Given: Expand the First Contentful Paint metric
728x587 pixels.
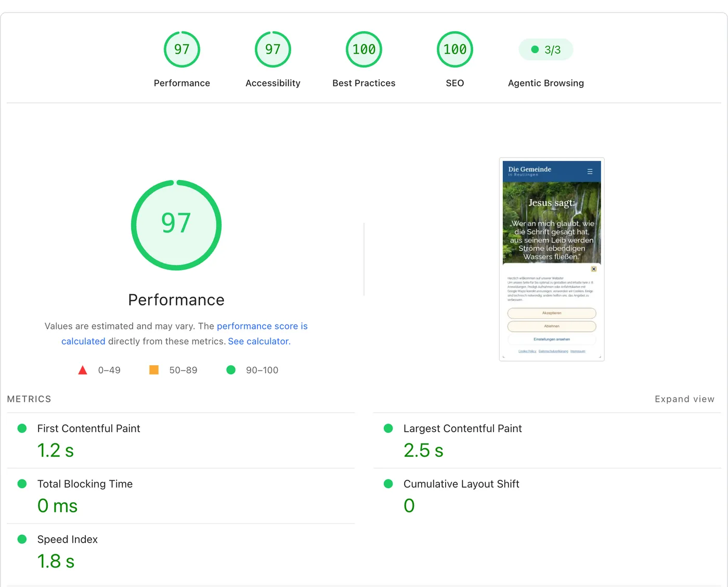Looking at the screenshot, I should coord(181,441).
